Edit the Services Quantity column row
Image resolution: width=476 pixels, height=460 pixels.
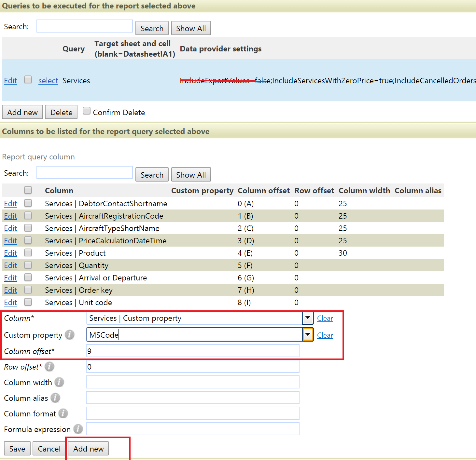[10, 265]
